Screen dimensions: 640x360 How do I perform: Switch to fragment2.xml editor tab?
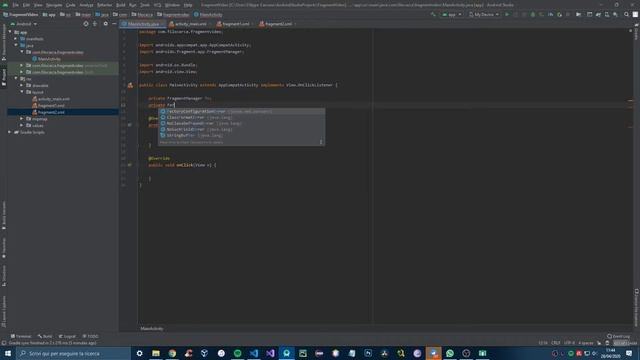click(278, 24)
